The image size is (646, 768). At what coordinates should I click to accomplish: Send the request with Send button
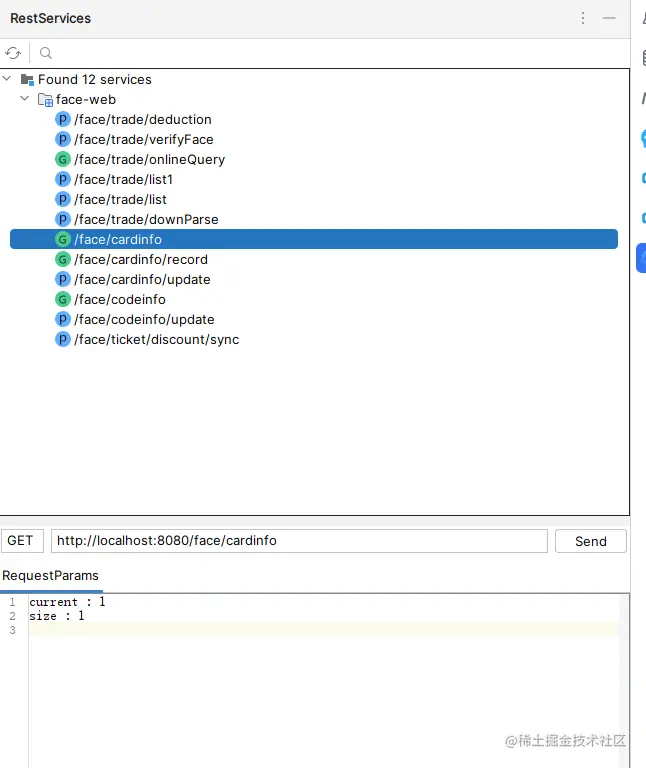(x=591, y=541)
